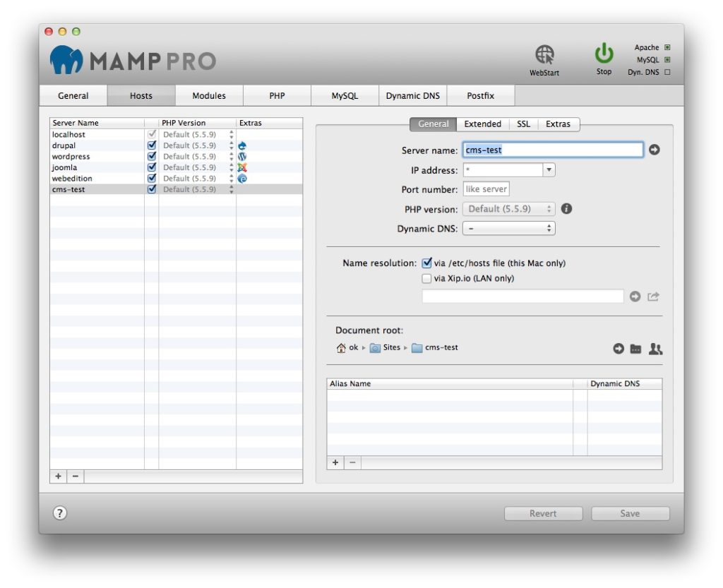Remove alias with minus button
Image resolution: width=723 pixels, height=588 pixels.
tap(353, 462)
